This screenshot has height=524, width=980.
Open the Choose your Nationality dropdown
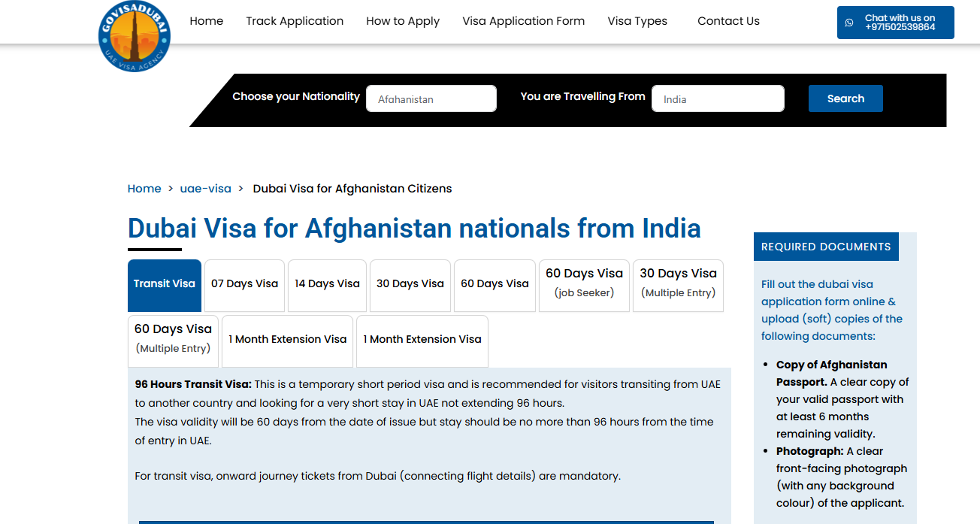tap(431, 98)
